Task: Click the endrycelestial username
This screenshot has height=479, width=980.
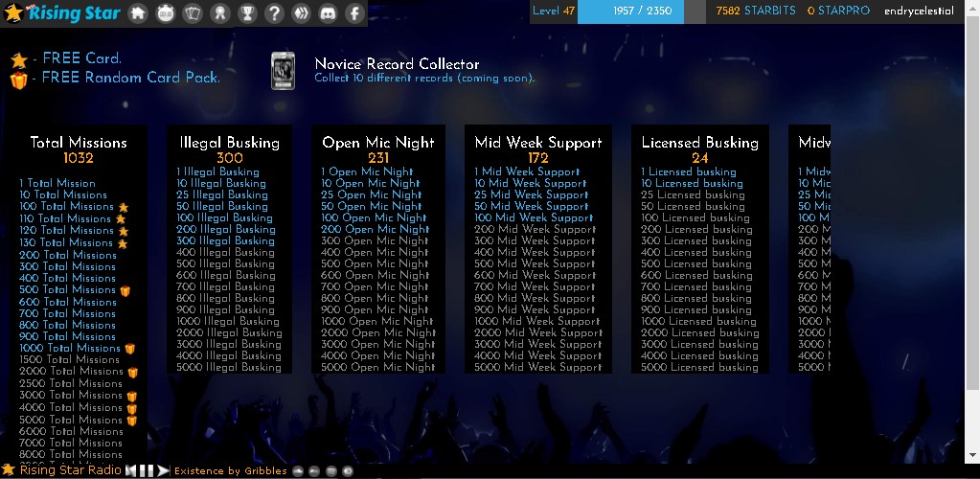Action: pos(919,11)
